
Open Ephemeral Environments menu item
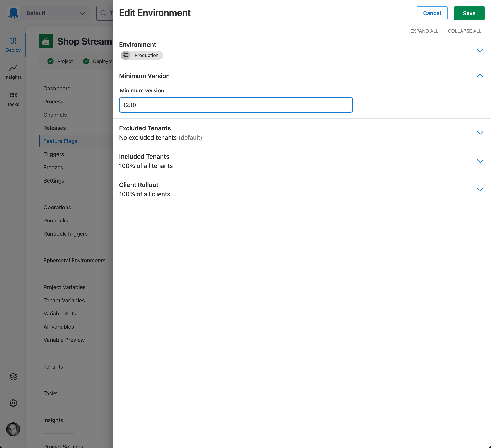coord(74,260)
